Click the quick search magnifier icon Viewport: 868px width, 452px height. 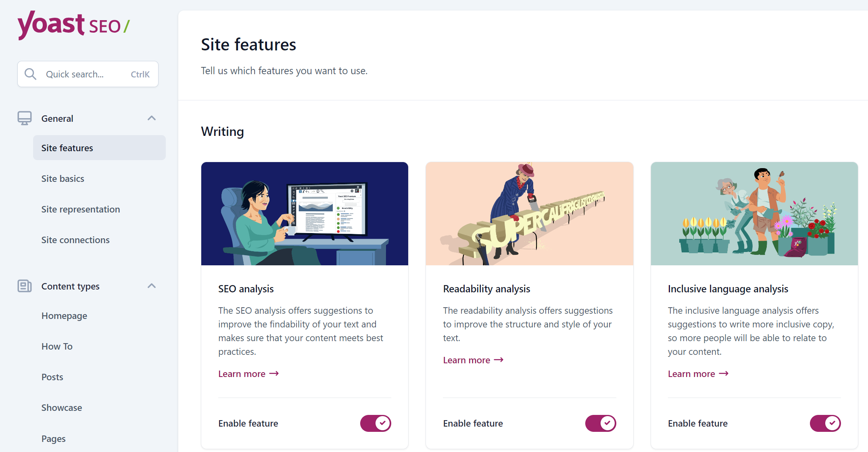pos(31,74)
